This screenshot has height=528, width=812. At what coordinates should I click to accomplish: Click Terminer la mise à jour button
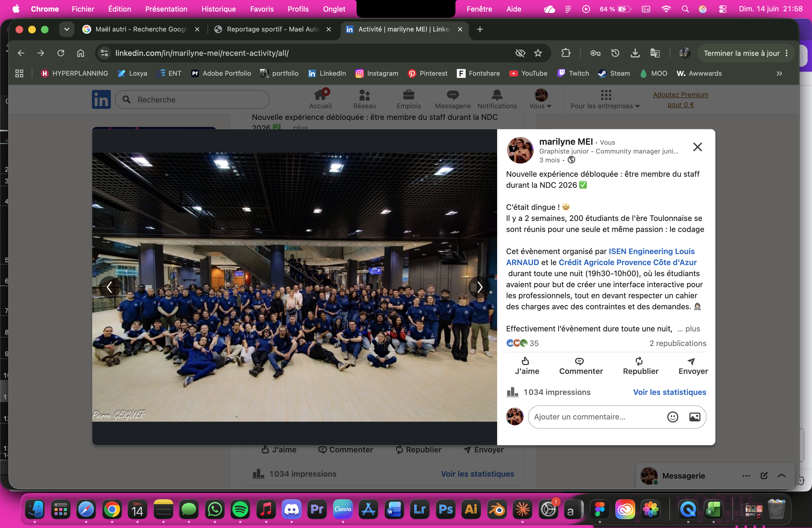(741, 53)
